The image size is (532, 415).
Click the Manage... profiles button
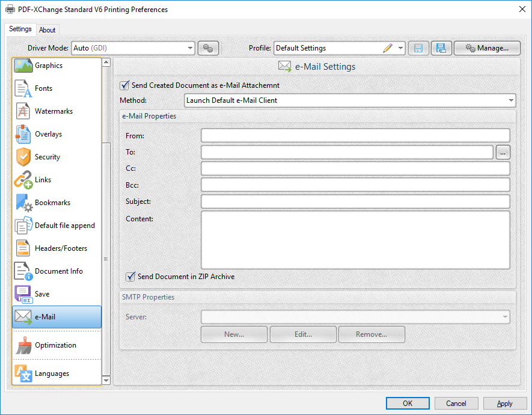coord(487,48)
